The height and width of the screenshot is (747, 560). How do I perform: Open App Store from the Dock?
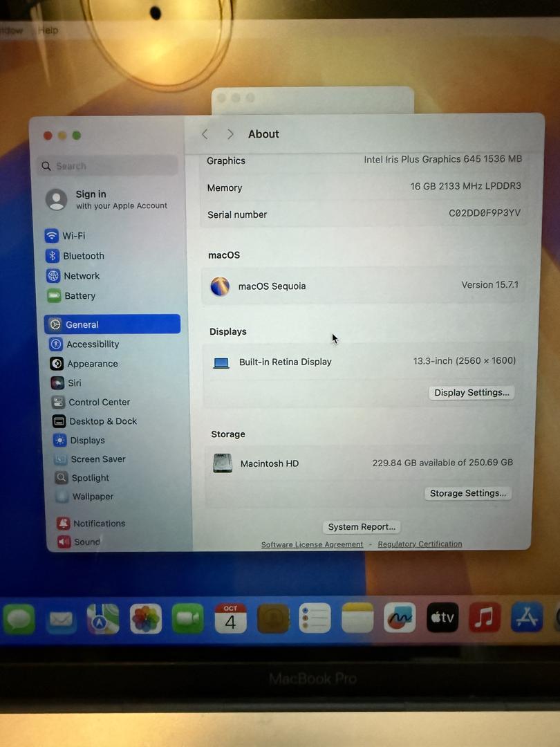[527, 617]
